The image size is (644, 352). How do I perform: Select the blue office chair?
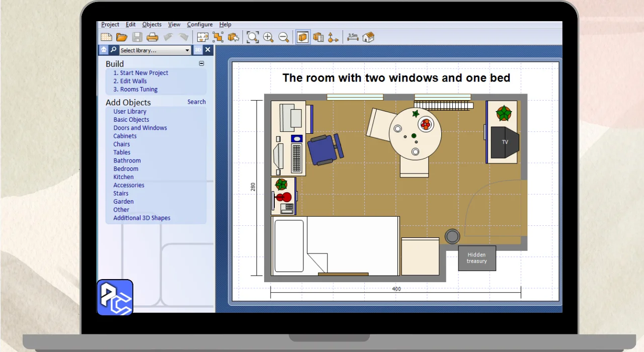point(325,149)
